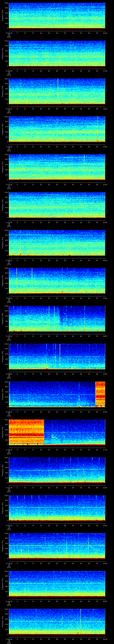Screen dimensions: 114x644
Task: Click the "12:30:00" start time label
Action: [x=9, y=71]
